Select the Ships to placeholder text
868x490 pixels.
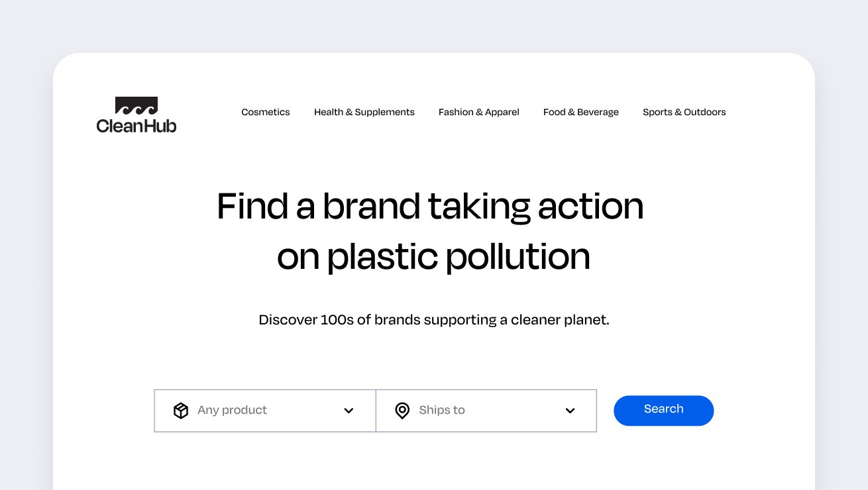(442, 410)
